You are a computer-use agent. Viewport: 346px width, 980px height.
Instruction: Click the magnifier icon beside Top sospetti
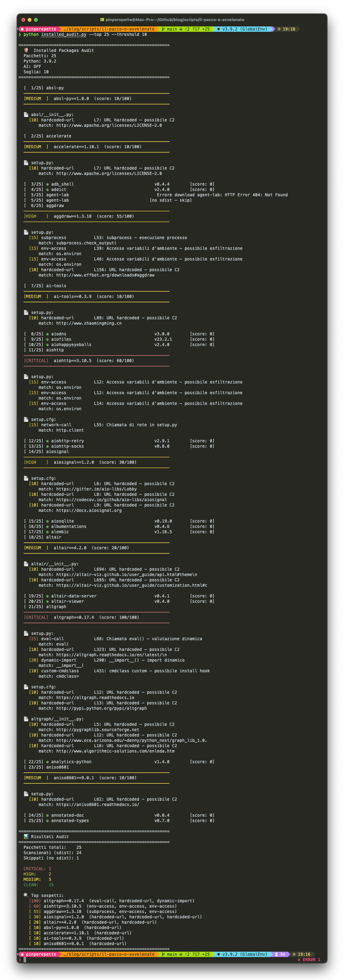(26, 895)
